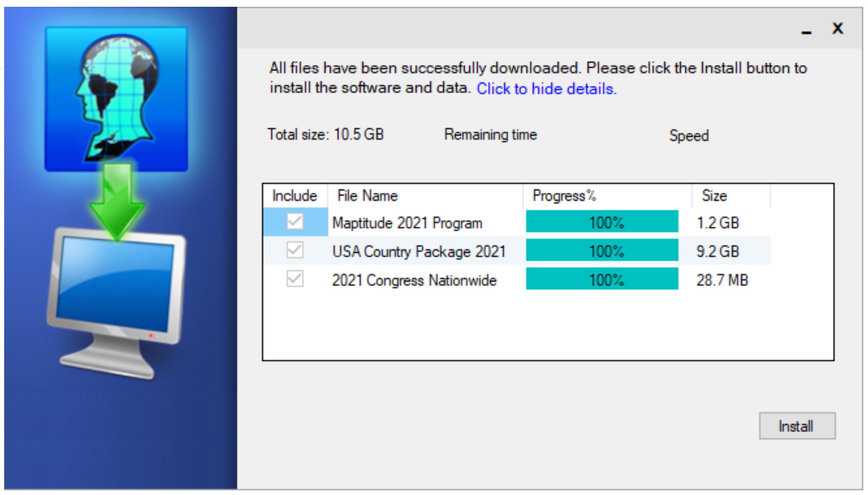
Task: Click the File Name column header
Action: click(x=368, y=196)
